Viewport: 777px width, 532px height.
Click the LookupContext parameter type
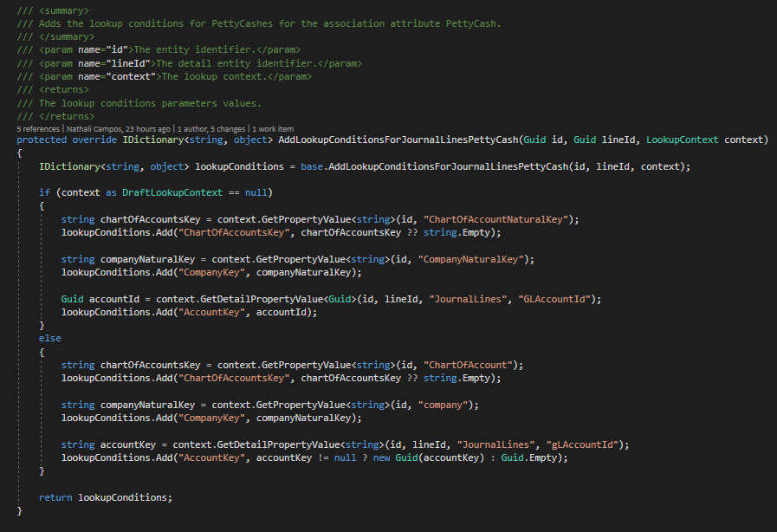tap(682, 139)
